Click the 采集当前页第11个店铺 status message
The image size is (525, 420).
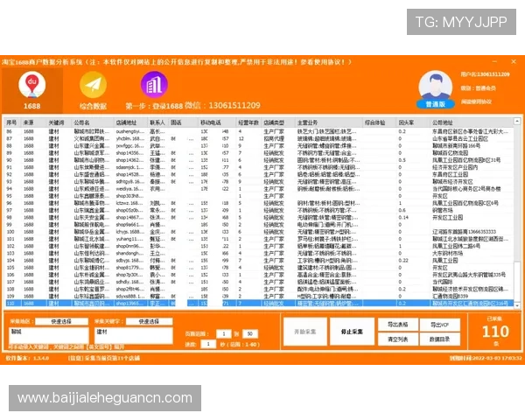click(x=104, y=359)
